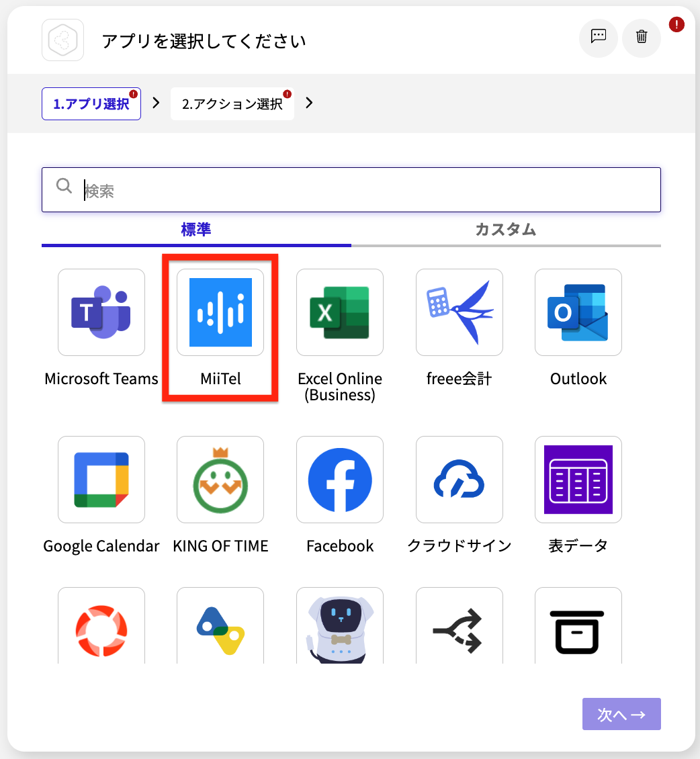Select the クラウドサイン cloud icon
This screenshot has width=700, height=759.
460,480
